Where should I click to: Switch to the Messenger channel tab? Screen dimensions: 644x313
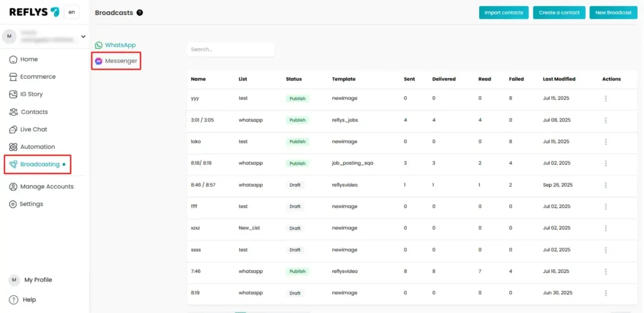pyautogui.click(x=116, y=61)
